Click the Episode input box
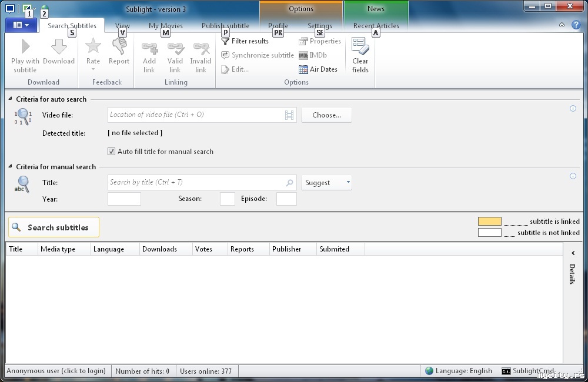 tap(286, 199)
